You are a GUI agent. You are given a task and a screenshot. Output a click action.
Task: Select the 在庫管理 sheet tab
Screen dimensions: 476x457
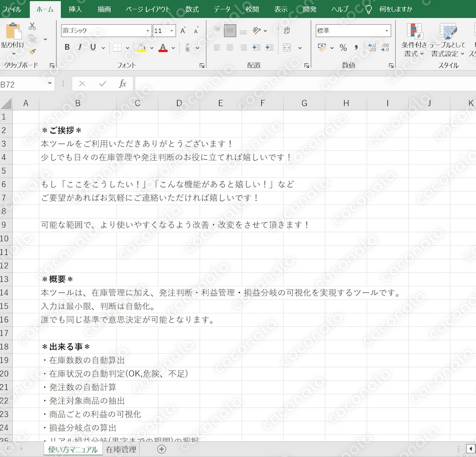(x=121, y=449)
